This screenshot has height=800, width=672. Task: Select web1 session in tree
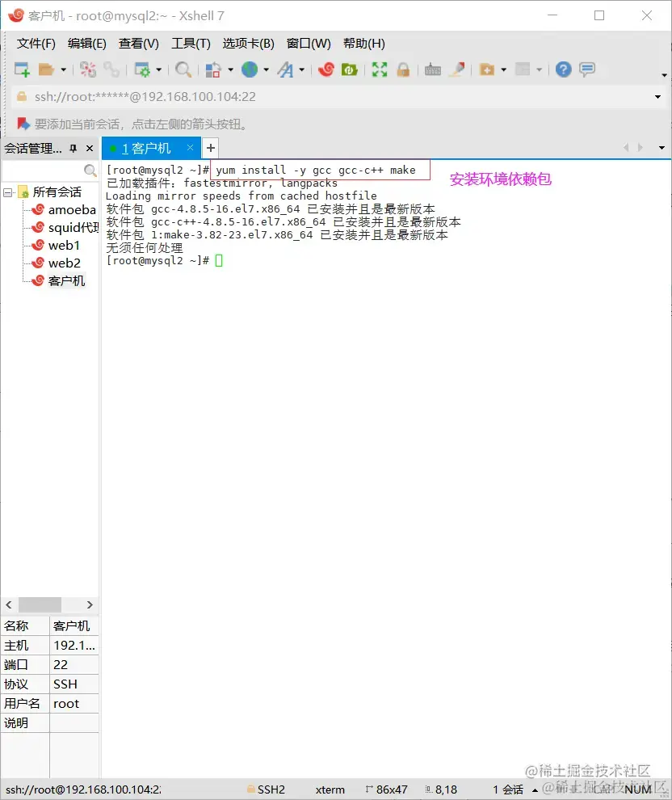[64, 246]
